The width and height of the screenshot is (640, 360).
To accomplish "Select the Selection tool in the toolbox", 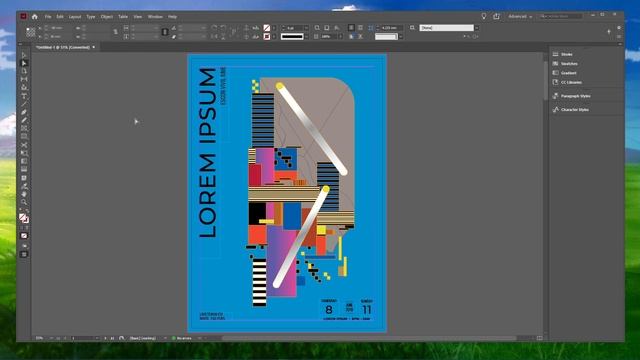I will [24, 55].
